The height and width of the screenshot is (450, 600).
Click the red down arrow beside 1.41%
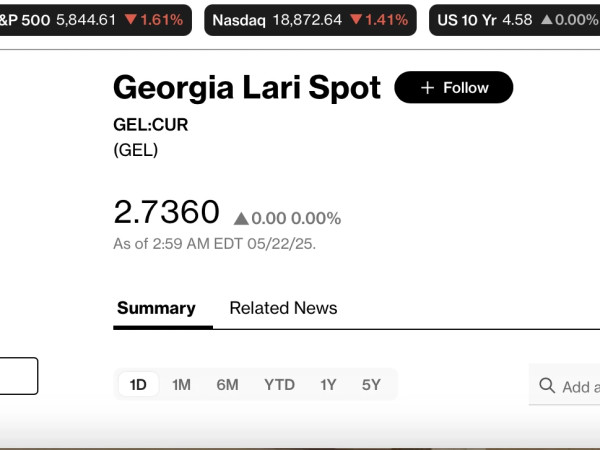[x=356, y=19]
